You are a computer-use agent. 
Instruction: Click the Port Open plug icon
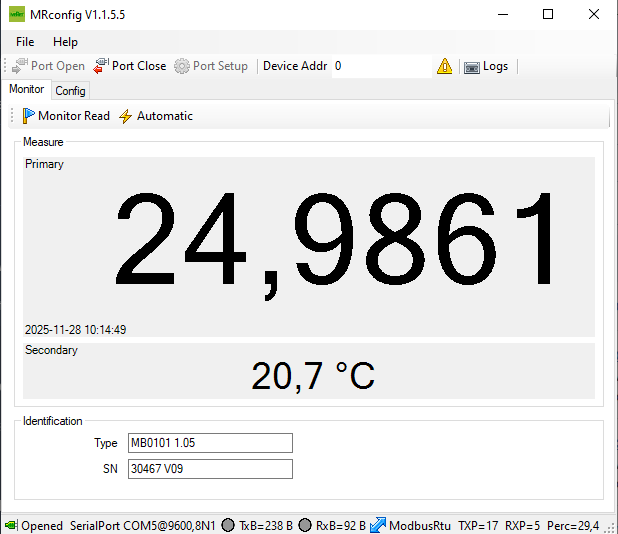pos(20,66)
